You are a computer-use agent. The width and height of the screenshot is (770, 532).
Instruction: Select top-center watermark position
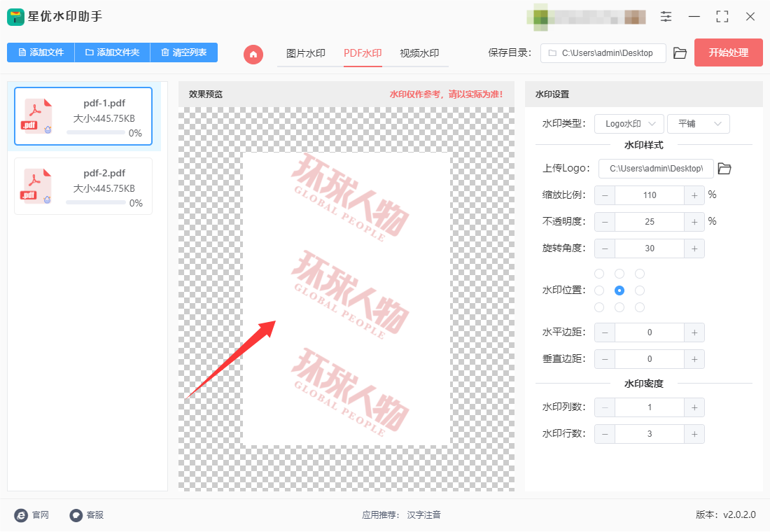pyautogui.click(x=619, y=274)
